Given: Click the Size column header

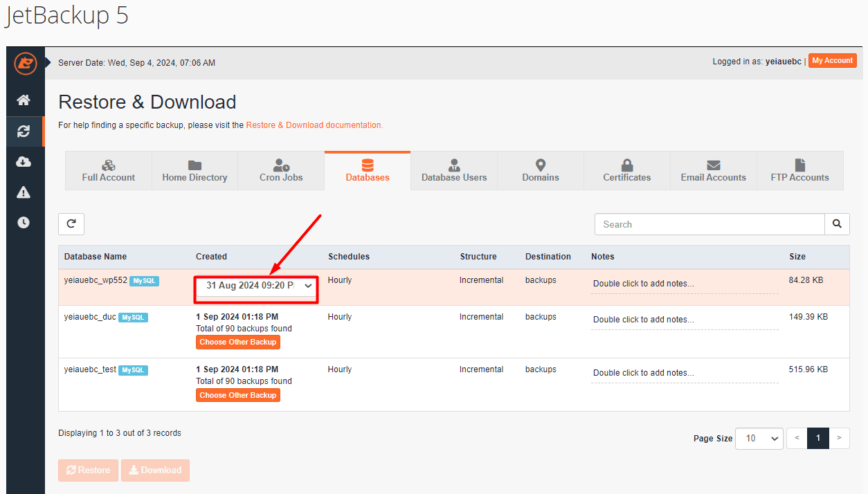Looking at the screenshot, I should (x=797, y=257).
